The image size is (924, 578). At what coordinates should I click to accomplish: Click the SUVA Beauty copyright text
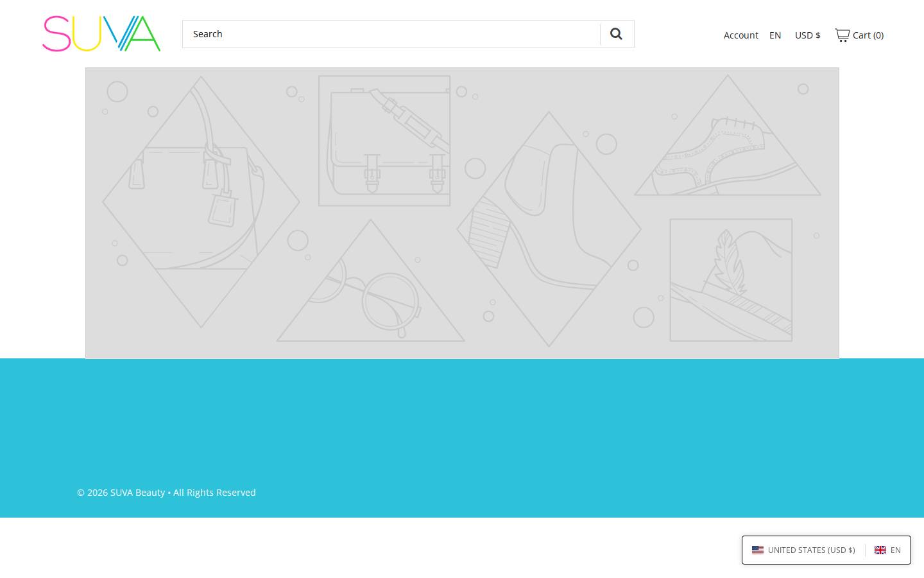click(x=166, y=493)
